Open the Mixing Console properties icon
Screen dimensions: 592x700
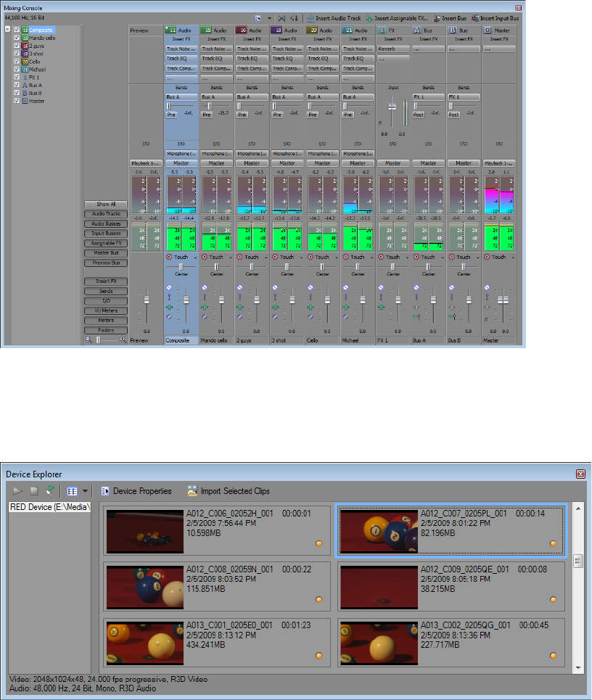click(x=258, y=18)
